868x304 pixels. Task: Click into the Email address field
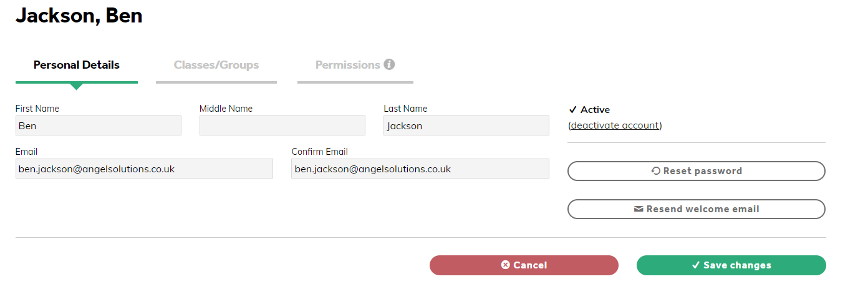(x=144, y=169)
